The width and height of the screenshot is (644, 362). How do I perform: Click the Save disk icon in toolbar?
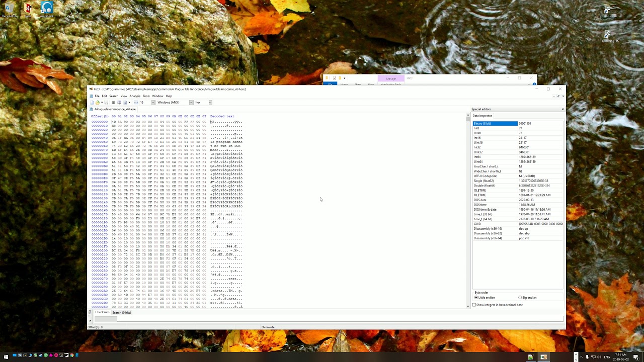coord(106,103)
